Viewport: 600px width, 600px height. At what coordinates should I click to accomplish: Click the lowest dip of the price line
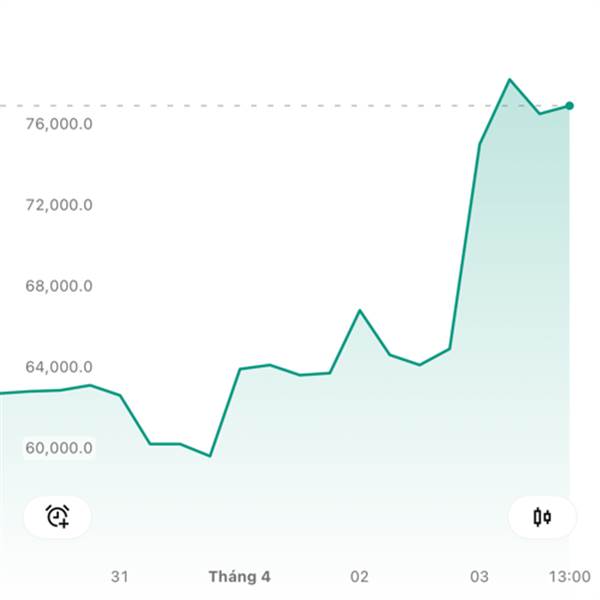tap(209, 456)
